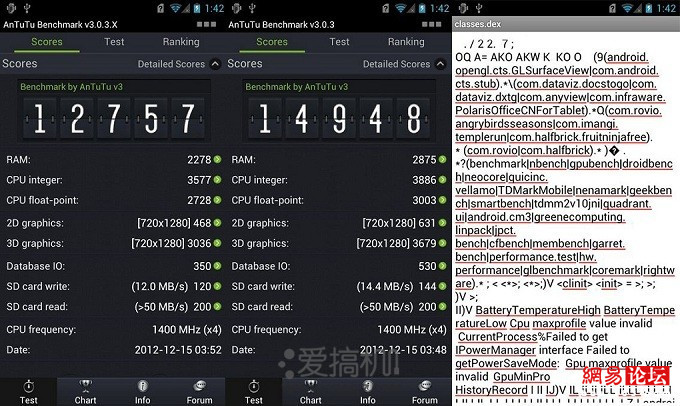This screenshot has height=406, width=680.
Task: Select 'HistoryRecord' text in classes.dex
Action: (491, 390)
